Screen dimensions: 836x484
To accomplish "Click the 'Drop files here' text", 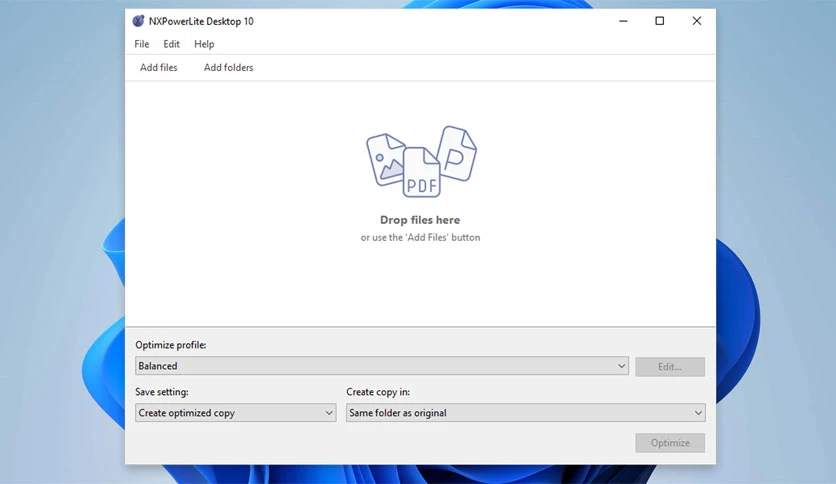I will [420, 220].
